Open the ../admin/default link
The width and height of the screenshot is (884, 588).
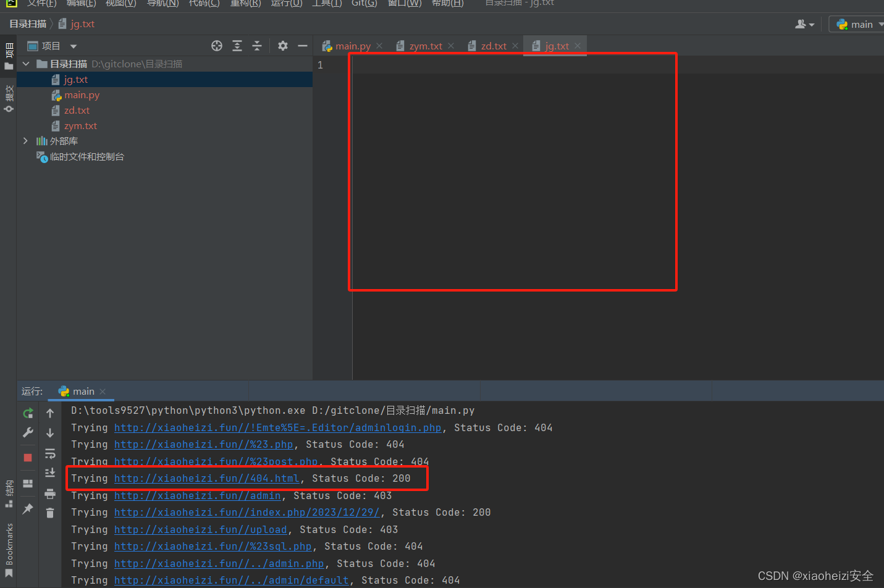tap(231, 580)
